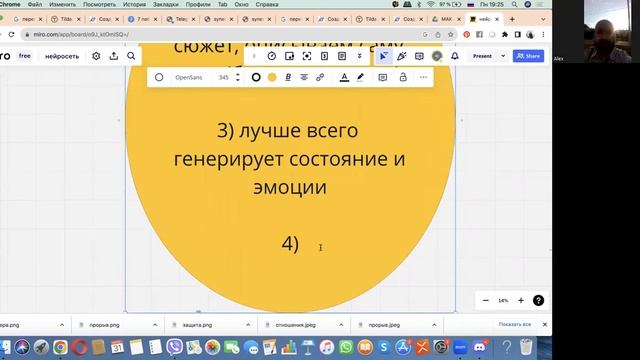Lock the selected shape

point(403,77)
